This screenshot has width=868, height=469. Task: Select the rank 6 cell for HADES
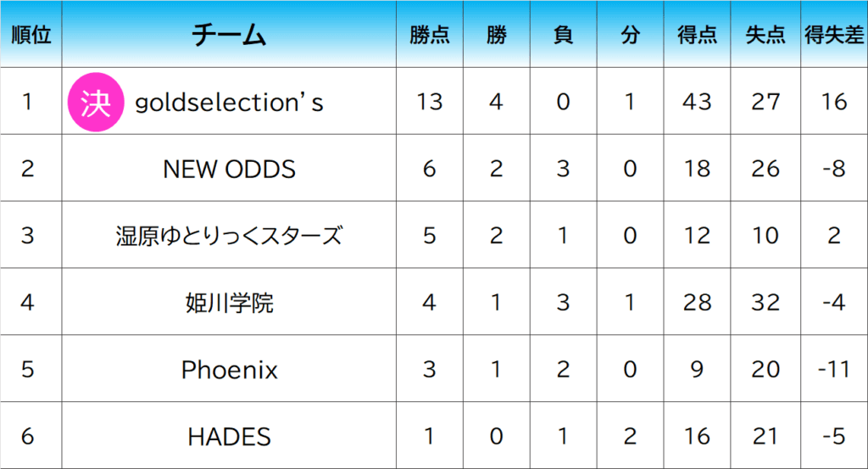[x=31, y=436]
